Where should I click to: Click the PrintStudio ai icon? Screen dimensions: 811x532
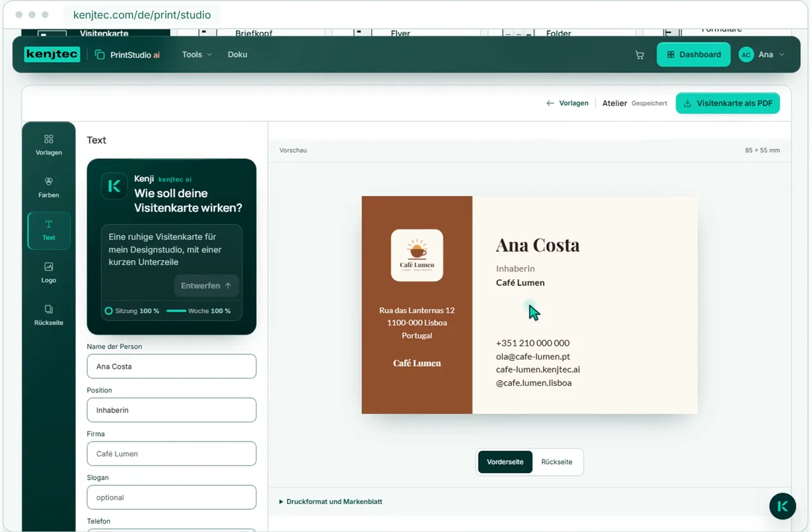99,54
